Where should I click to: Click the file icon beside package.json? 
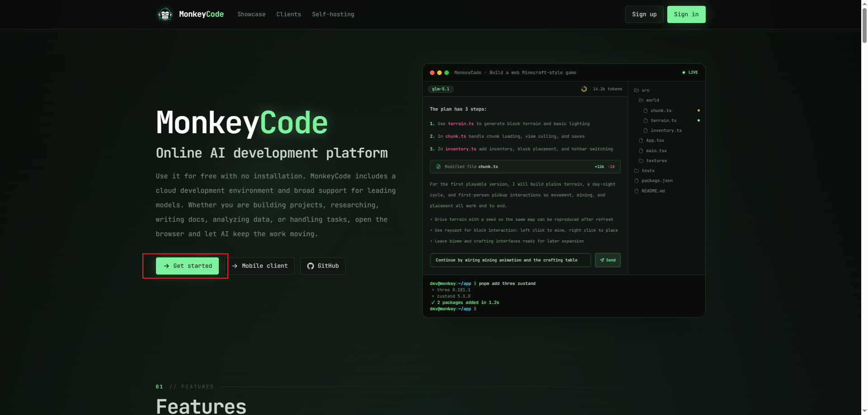[x=637, y=181]
